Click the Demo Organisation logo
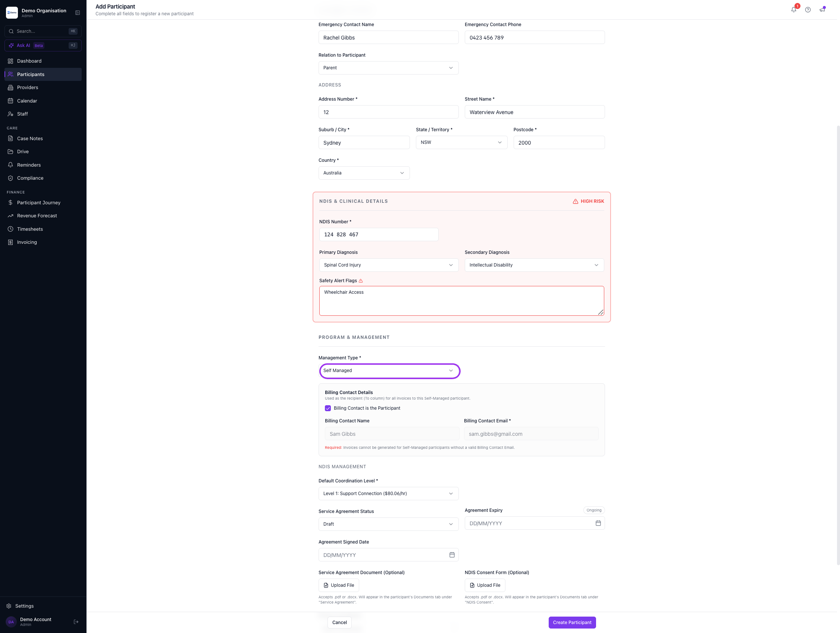This screenshot has height=633, width=840. 12,13
